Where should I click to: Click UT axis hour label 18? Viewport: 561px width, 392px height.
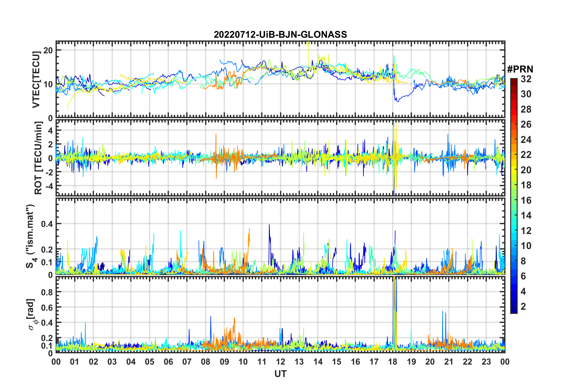[x=393, y=362]
